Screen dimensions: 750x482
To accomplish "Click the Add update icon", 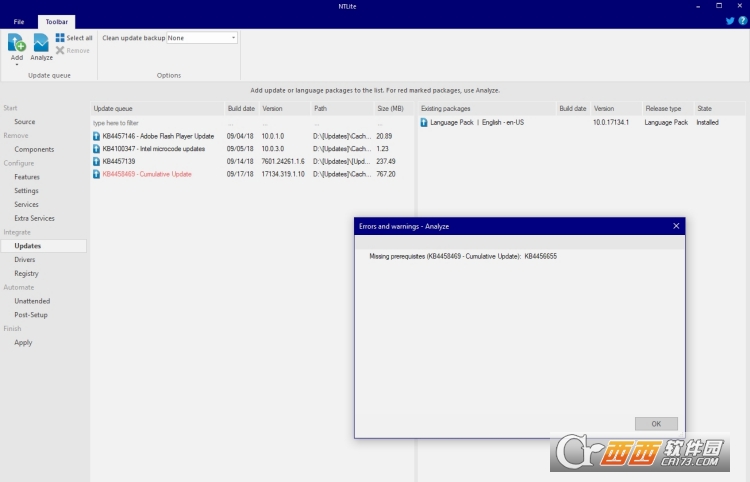I will tap(17, 43).
